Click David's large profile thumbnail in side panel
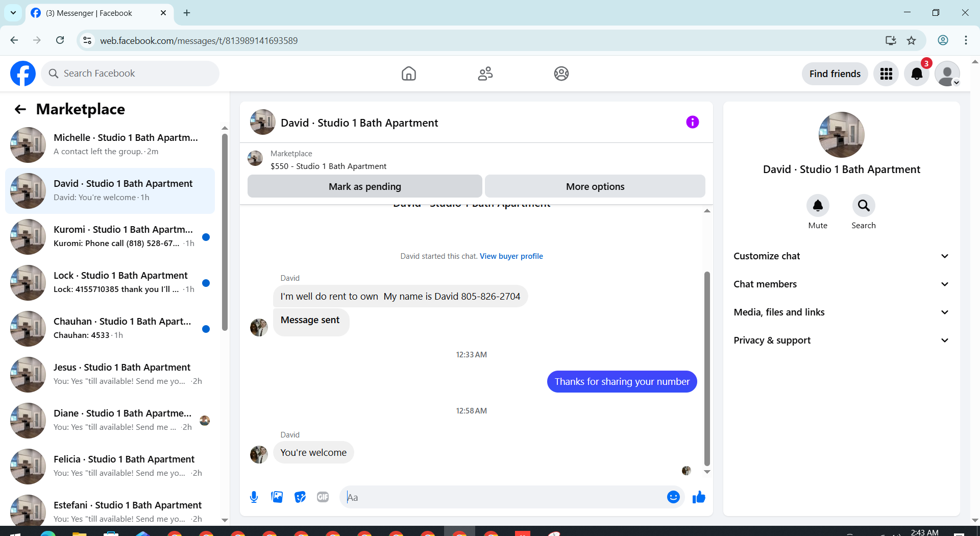 (x=841, y=135)
